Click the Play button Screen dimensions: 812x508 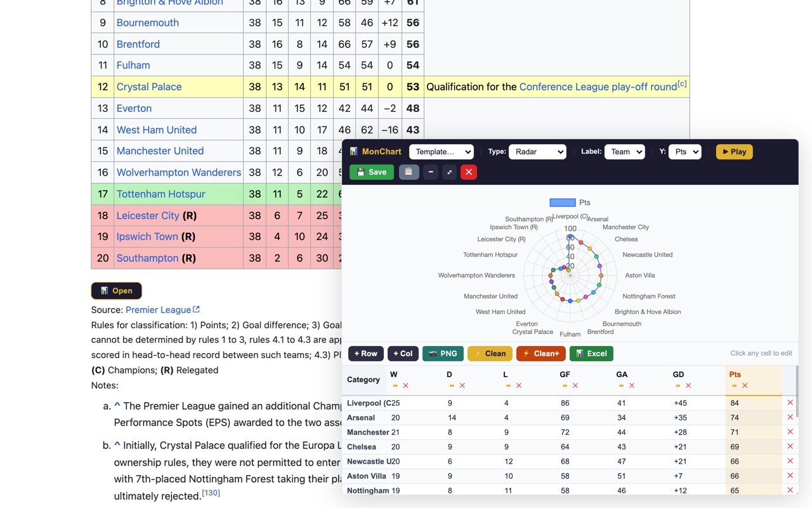[x=734, y=152]
